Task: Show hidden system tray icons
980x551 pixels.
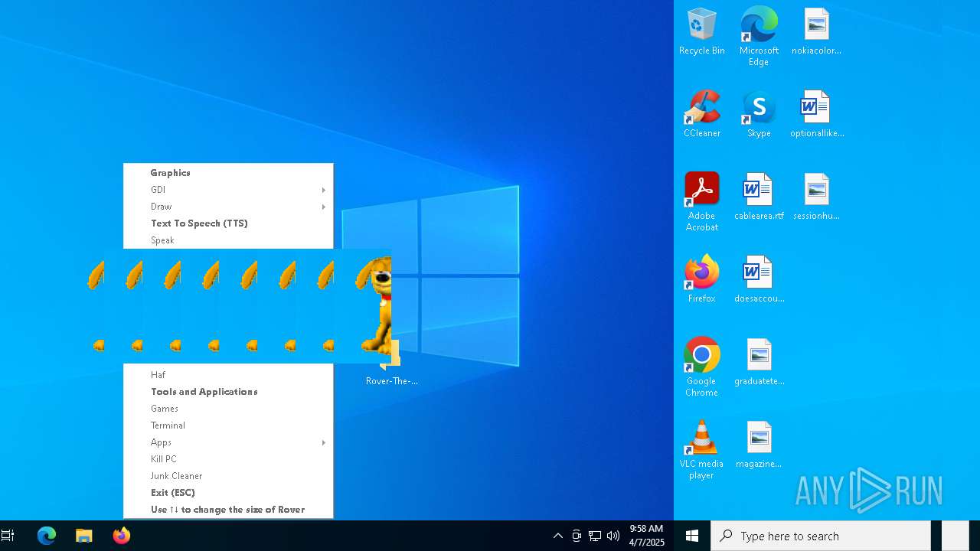Action: (558, 536)
